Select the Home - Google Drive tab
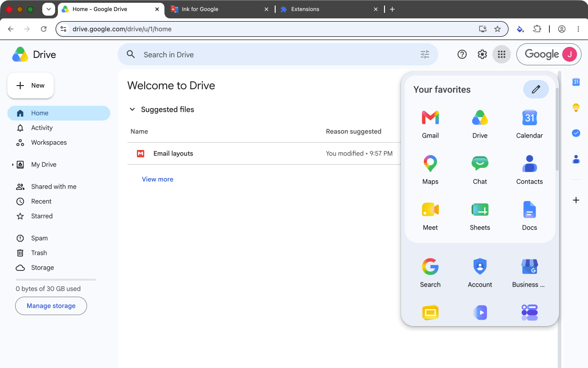 (x=111, y=9)
